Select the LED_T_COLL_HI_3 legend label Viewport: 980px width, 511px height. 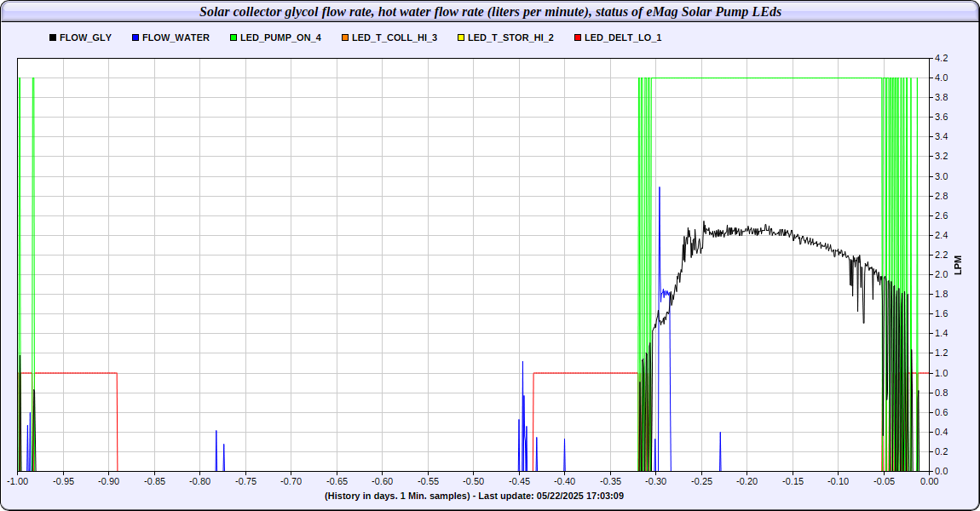point(394,38)
